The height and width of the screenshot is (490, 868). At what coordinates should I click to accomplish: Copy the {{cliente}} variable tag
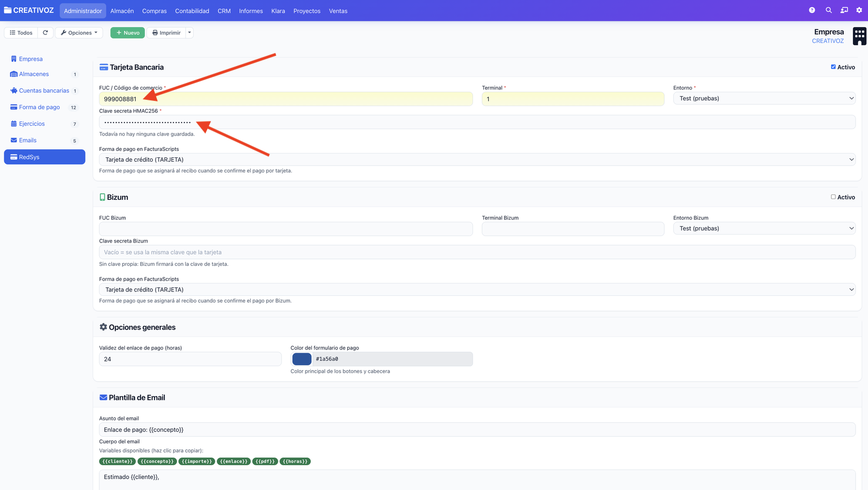(x=117, y=461)
